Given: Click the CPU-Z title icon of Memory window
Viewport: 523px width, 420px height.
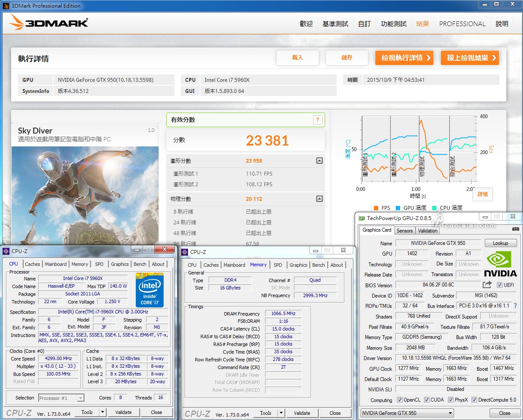Looking at the screenshot, I should pyautogui.click(x=185, y=252).
